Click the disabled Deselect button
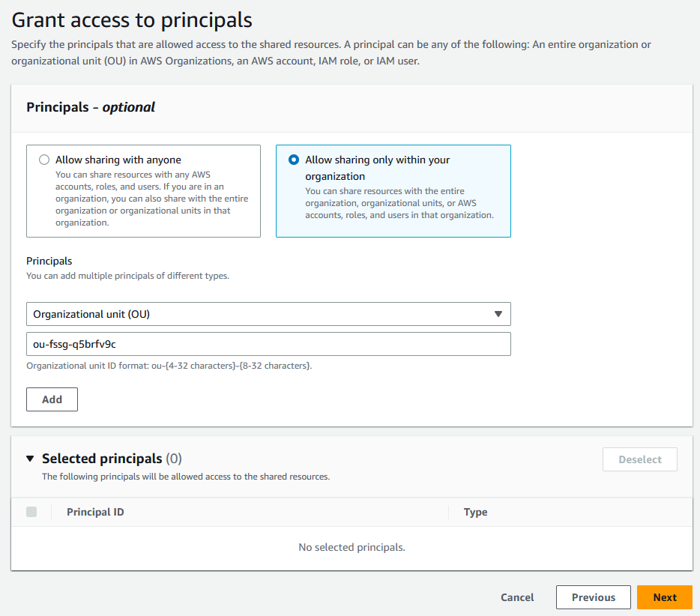Screen dimensions: 700x616 pyautogui.click(x=639, y=459)
